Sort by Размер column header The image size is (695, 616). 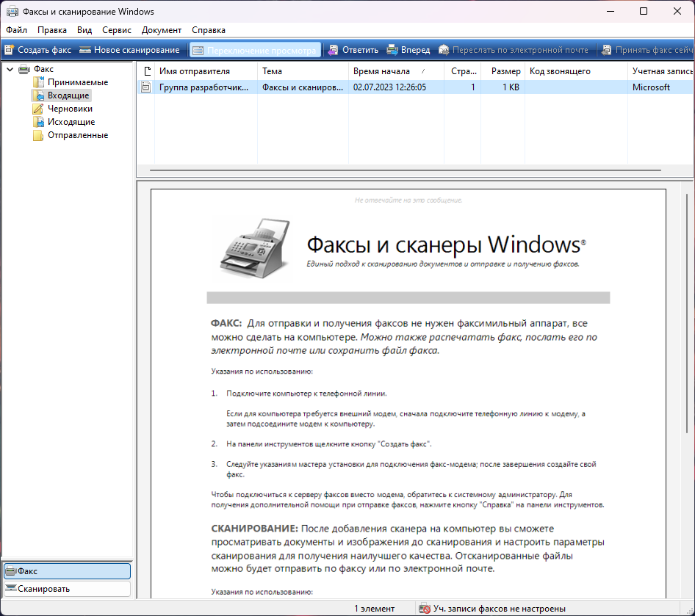[503, 71]
